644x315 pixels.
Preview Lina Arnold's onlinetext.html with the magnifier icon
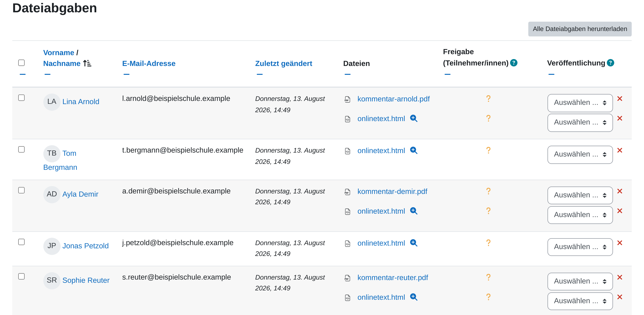[x=414, y=118]
